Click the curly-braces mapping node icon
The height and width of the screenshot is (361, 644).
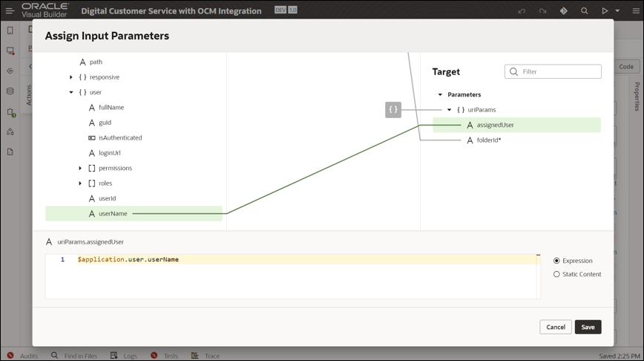point(393,110)
